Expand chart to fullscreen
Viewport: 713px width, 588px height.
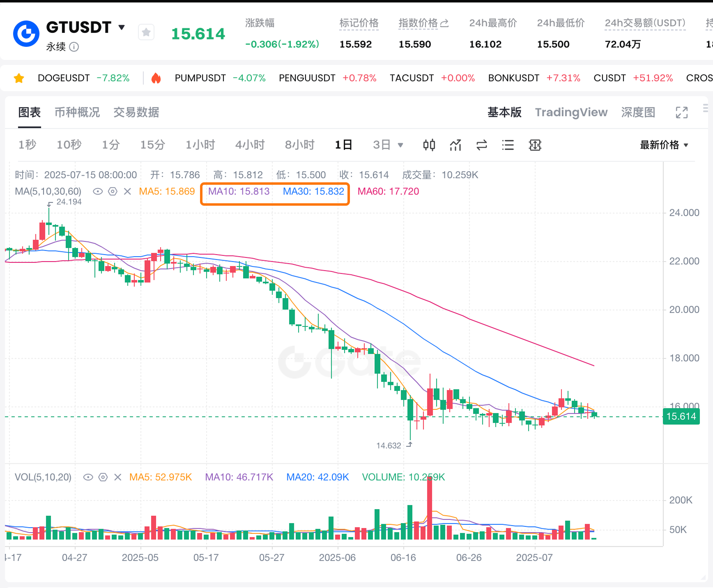pyautogui.click(x=681, y=113)
